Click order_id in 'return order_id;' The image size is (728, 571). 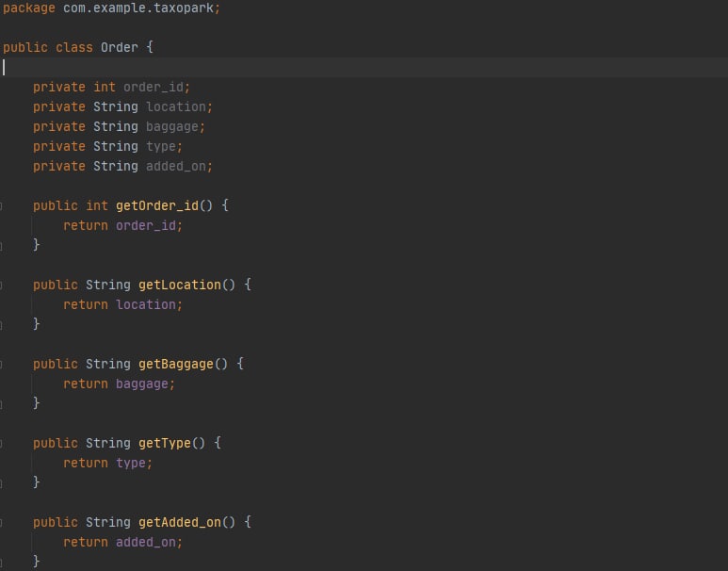(x=146, y=226)
